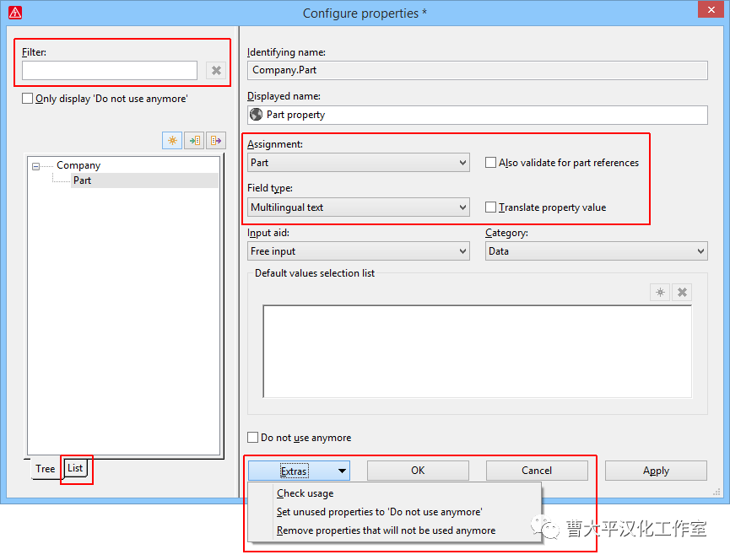
Task: Choose Set unused properties to 'Do not use anymore'
Action: click(379, 512)
